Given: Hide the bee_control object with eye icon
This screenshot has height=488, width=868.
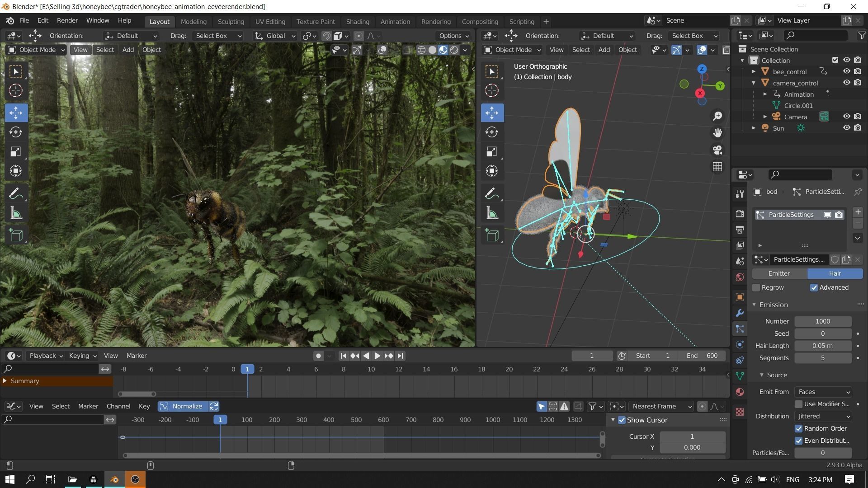Looking at the screenshot, I should [846, 71].
